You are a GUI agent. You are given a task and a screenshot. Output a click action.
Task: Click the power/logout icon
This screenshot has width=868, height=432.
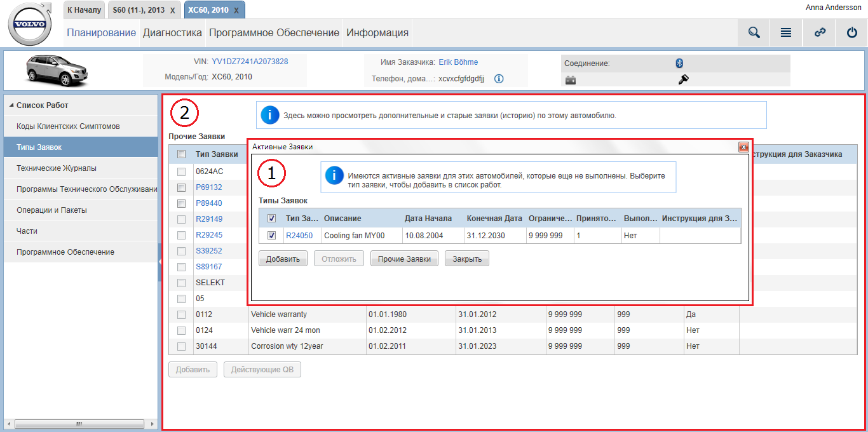pyautogui.click(x=852, y=33)
